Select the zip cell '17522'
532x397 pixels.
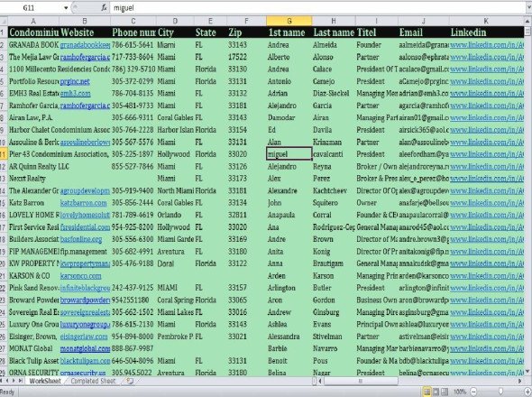[246, 57]
